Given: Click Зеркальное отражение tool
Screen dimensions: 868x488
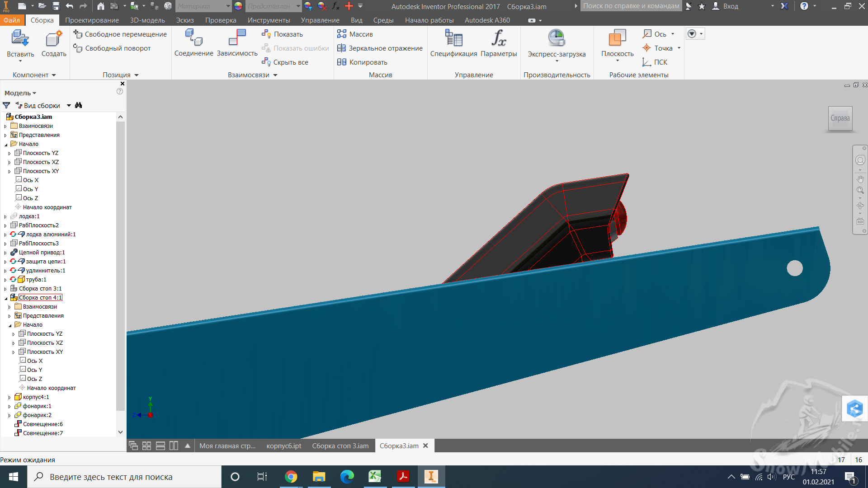Looking at the screenshot, I should [x=380, y=48].
